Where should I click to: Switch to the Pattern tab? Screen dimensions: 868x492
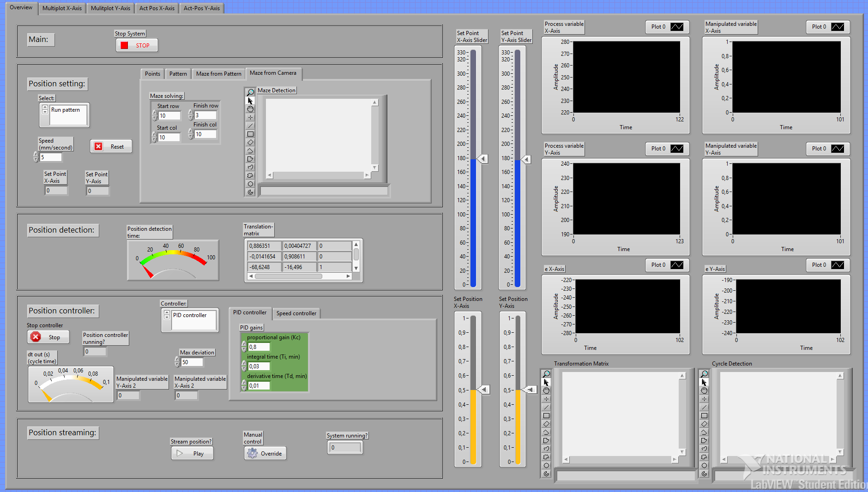coord(178,74)
